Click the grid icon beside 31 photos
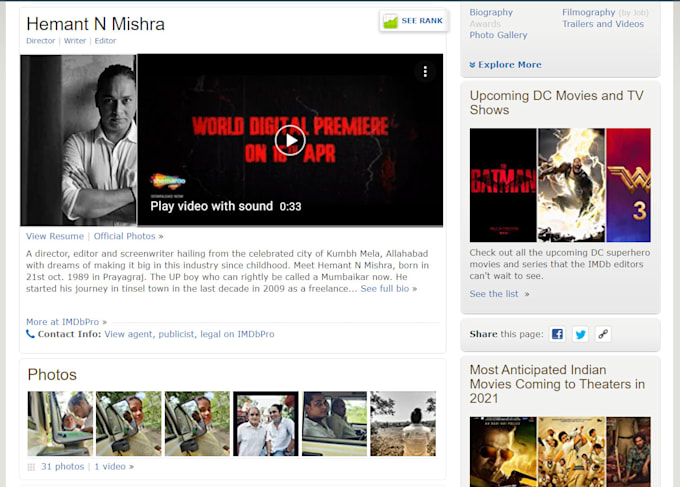Viewport: 680px width, 487px height. (31, 467)
